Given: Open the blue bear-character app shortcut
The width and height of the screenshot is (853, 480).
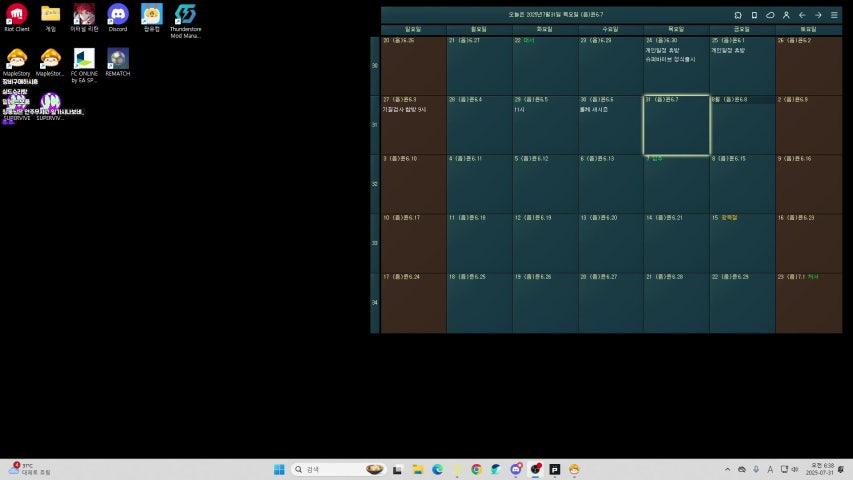Looking at the screenshot, I should [152, 18].
